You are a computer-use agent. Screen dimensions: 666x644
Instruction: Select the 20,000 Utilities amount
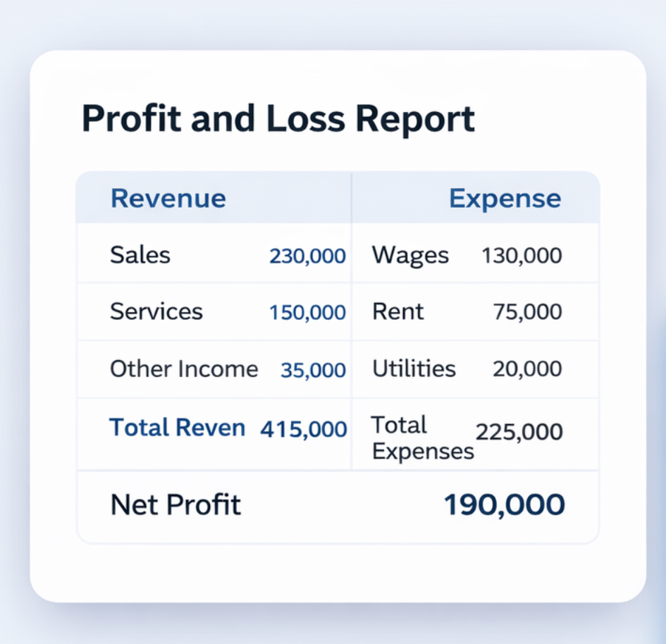point(527,369)
